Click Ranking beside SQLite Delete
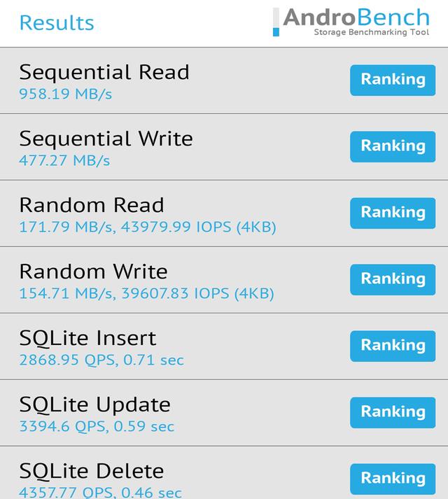 [x=392, y=478]
